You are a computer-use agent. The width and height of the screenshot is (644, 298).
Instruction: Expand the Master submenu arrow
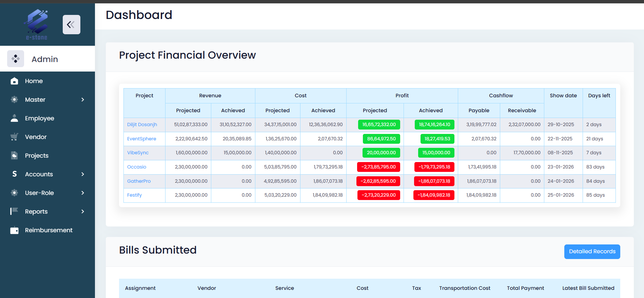(83, 100)
